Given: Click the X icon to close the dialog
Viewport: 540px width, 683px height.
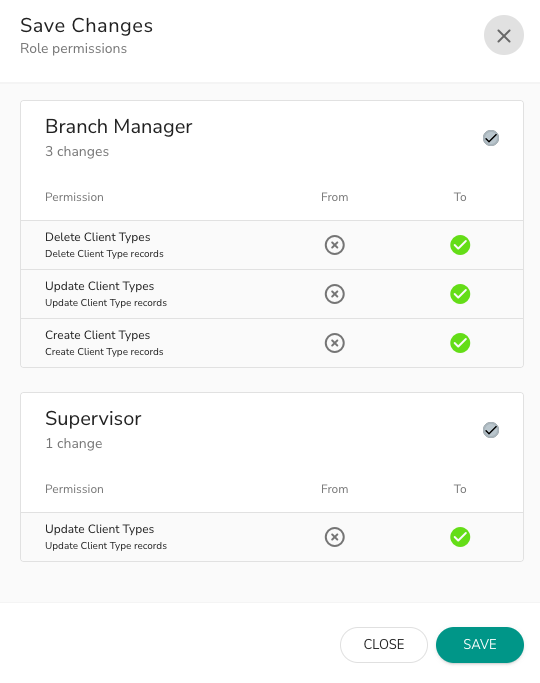Looking at the screenshot, I should [503, 35].
